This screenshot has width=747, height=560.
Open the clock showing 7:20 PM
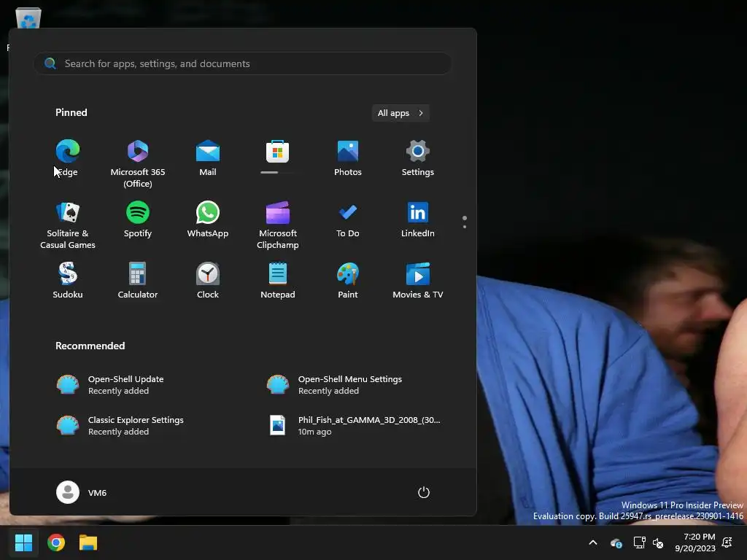(x=695, y=542)
